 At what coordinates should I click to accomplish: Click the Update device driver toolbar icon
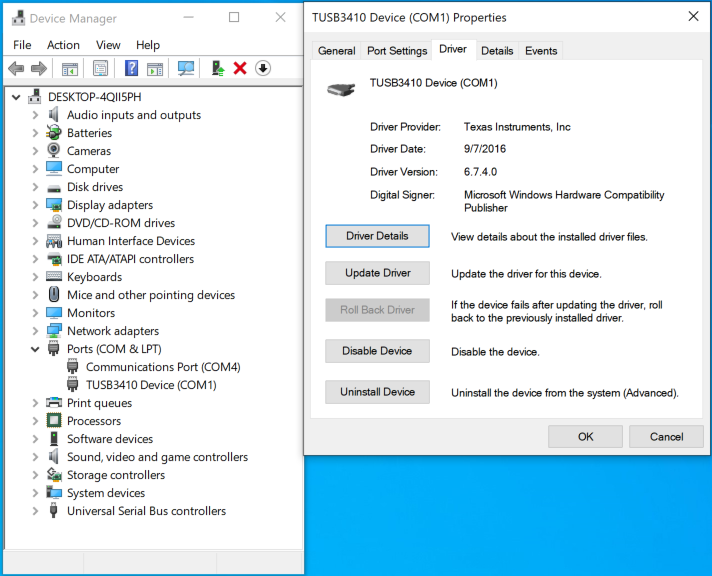pos(218,69)
